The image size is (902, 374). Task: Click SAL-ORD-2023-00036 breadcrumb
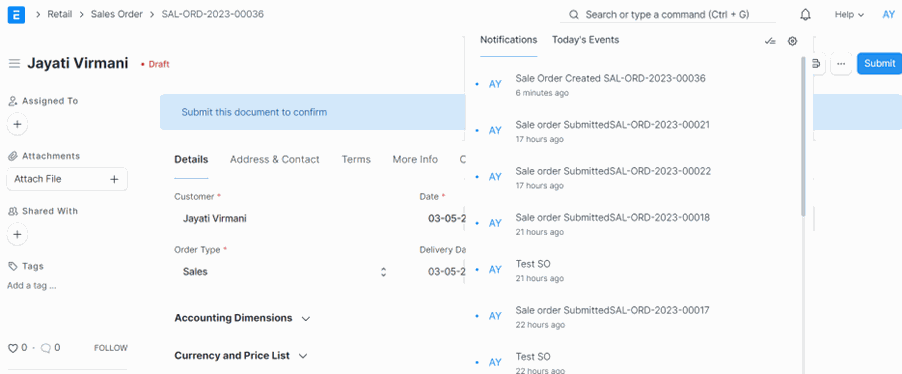212,14
